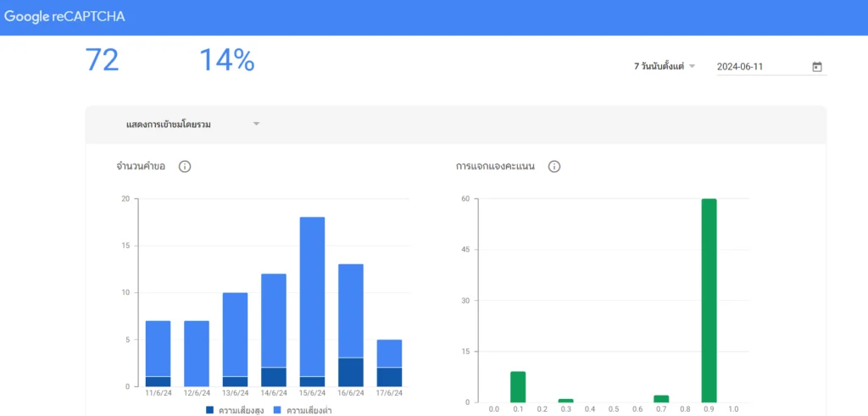Open the calendar date picker icon
The height and width of the screenshot is (416, 868).
[816, 67]
